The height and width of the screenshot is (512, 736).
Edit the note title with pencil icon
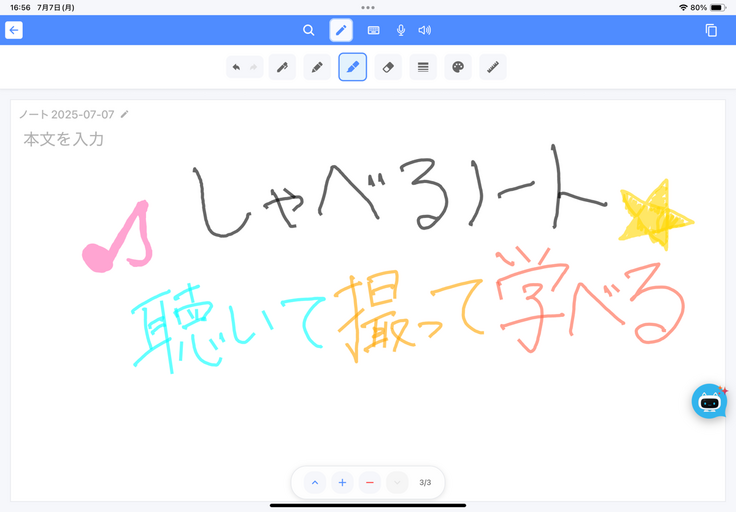pyautogui.click(x=125, y=114)
